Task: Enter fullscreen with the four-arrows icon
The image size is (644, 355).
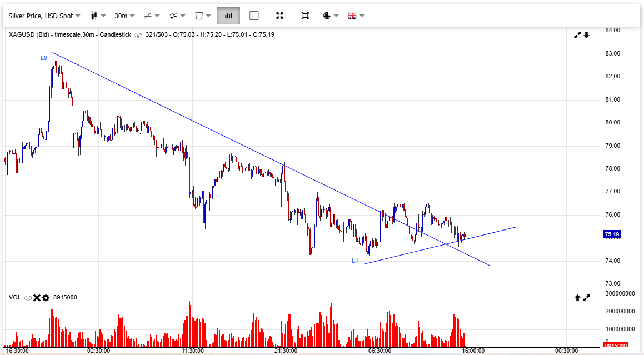Action: 279,16
